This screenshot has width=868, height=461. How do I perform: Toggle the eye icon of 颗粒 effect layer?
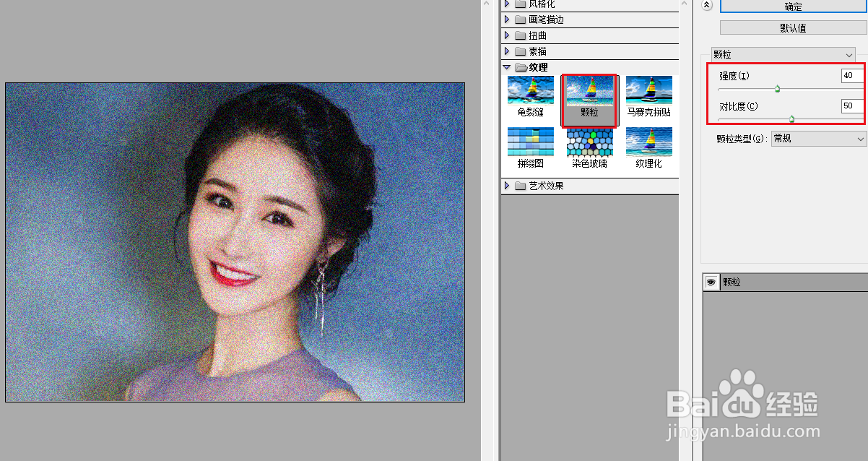coord(711,283)
